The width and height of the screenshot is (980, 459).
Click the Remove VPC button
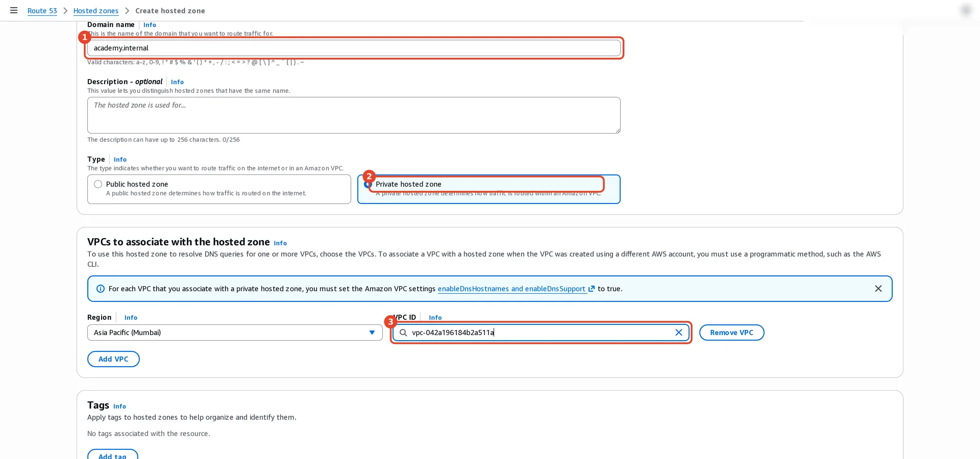coord(731,333)
